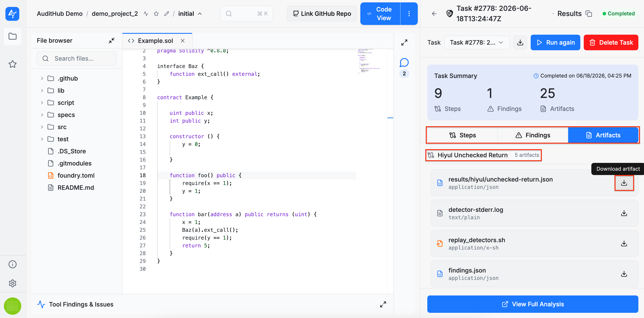Download detector-stderr.log artifact
The height and width of the screenshot is (318, 644).
[624, 213]
